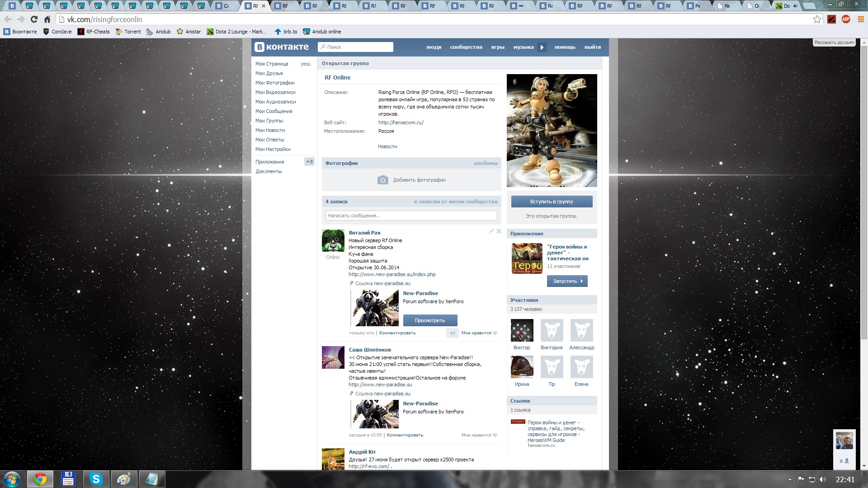The width and height of the screenshot is (868, 488).
Task: Open the помощь header link
Action: point(565,47)
